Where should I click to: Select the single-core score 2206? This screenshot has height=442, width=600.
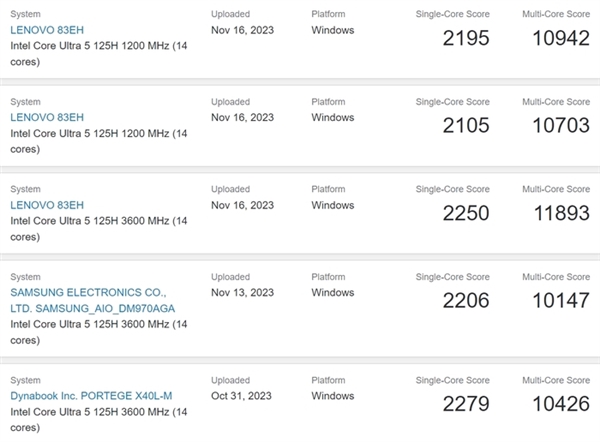pos(467,299)
